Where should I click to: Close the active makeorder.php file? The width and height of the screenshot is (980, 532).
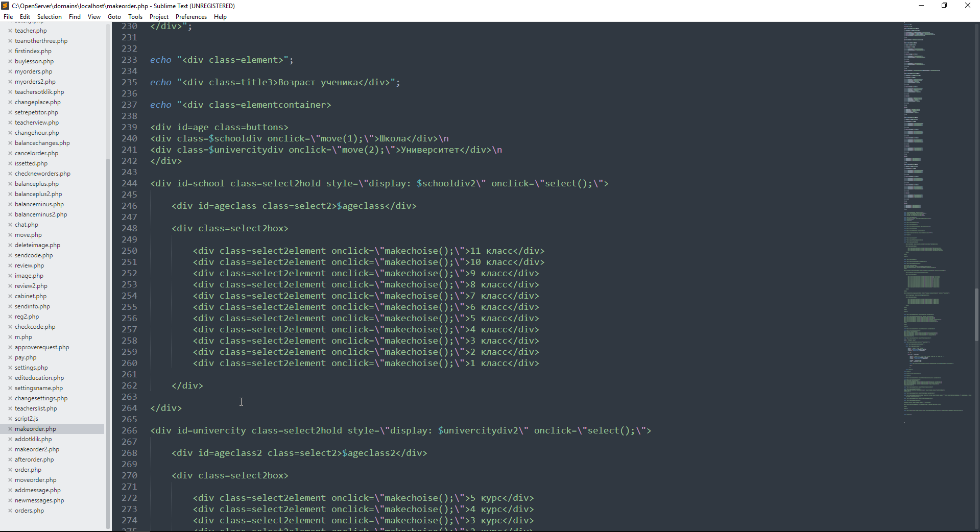click(x=10, y=429)
